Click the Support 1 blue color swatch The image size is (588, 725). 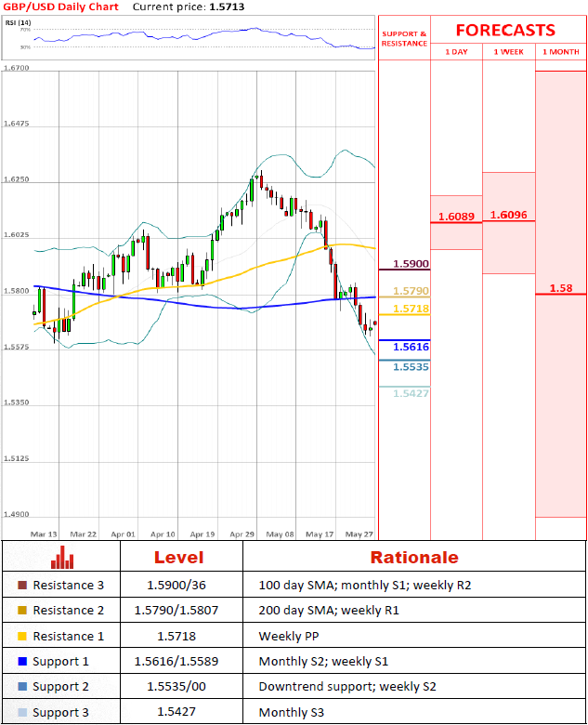tap(22, 661)
